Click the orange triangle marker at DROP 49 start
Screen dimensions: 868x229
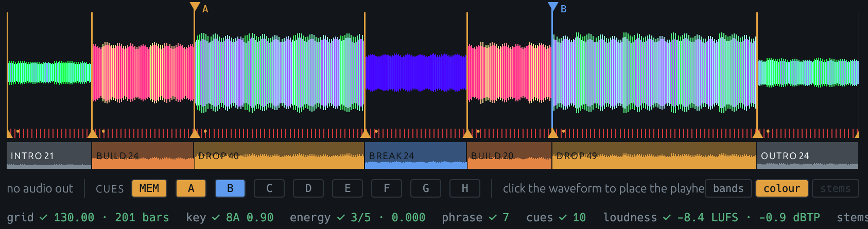tap(552, 134)
